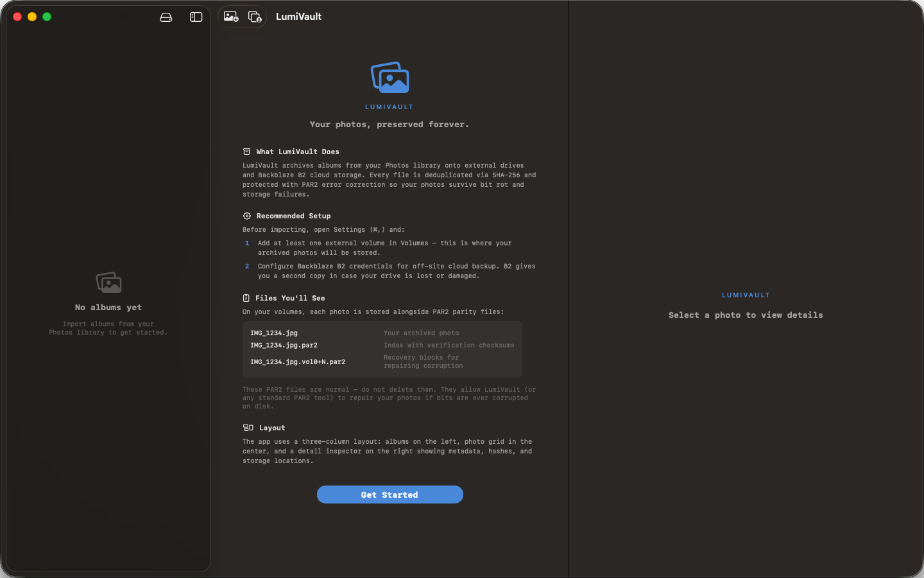Screen dimensions: 924x578
Task: Click the blue LUMIVAULT label in inspector
Action: pos(746,295)
